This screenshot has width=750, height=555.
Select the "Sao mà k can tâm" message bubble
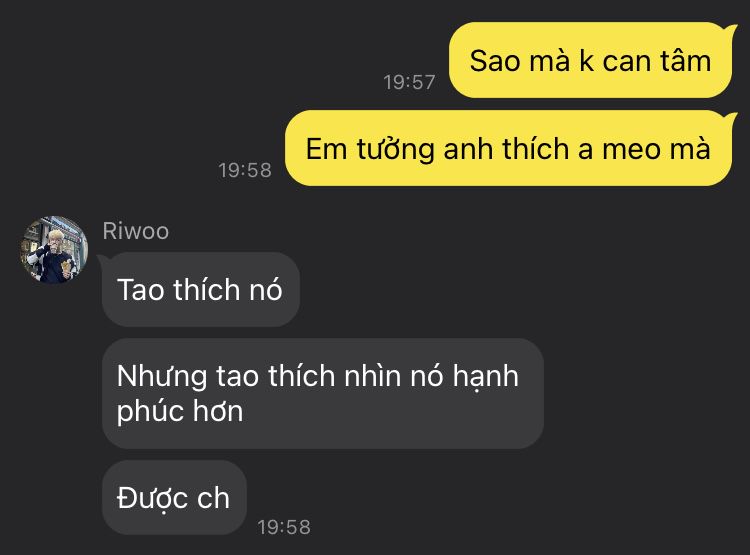pyautogui.click(x=591, y=60)
